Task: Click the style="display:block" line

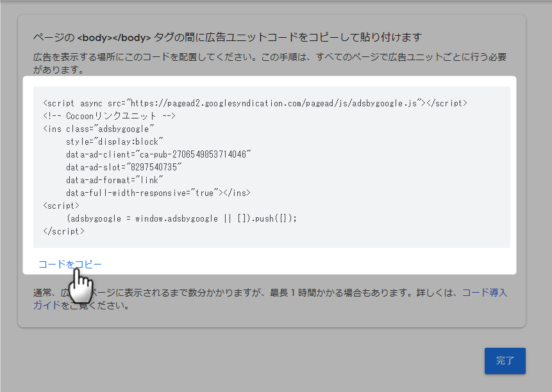Action: point(114,142)
